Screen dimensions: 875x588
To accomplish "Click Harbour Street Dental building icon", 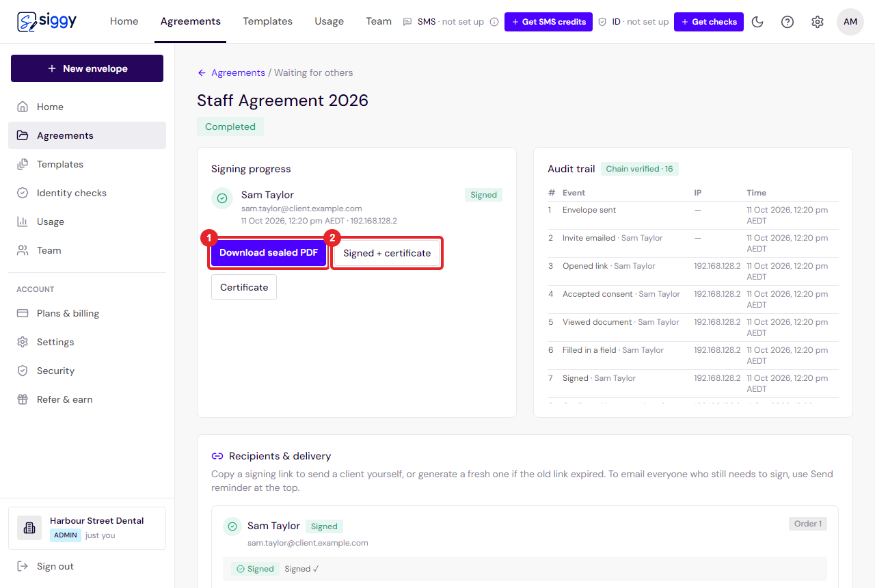I will [x=29, y=528].
